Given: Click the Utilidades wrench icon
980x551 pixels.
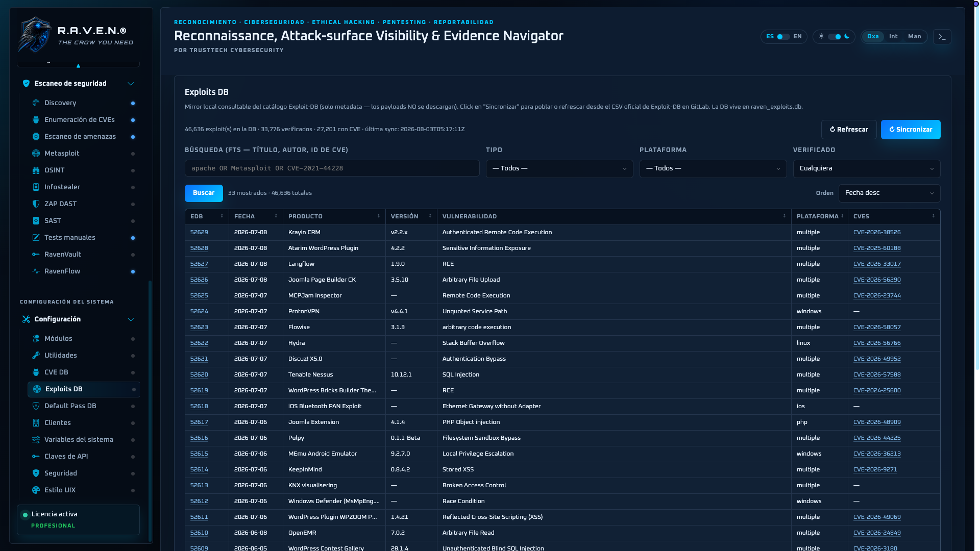Looking at the screenshot, I should click(x=36, y=356).
